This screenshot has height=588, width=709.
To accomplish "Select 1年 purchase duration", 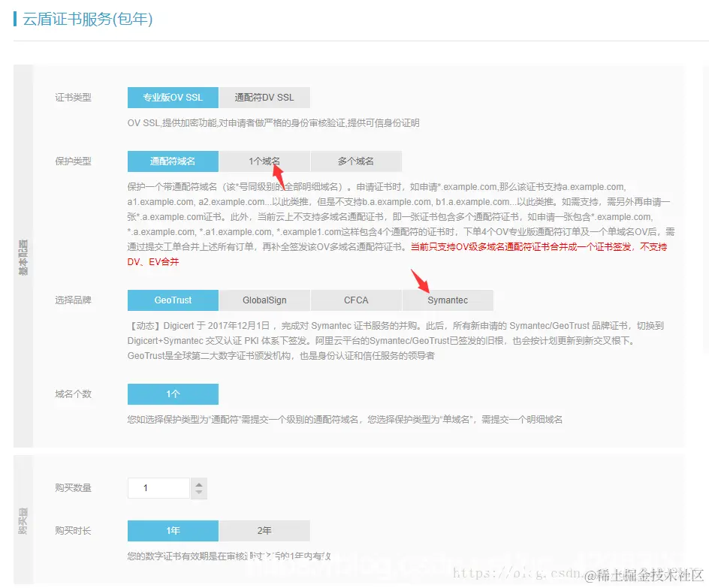I will pos(173,531).
